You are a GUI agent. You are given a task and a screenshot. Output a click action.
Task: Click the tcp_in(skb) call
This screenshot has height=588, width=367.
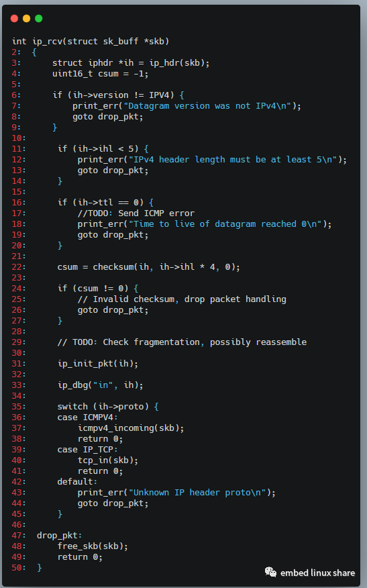(x=108, y=460)
